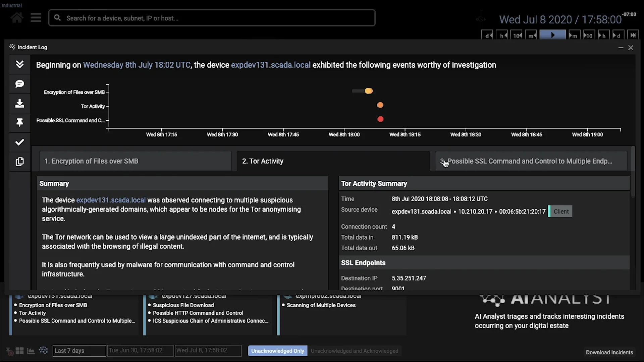
Task: Open end date picker Wed Jul 8
Action: coord(208,351)
